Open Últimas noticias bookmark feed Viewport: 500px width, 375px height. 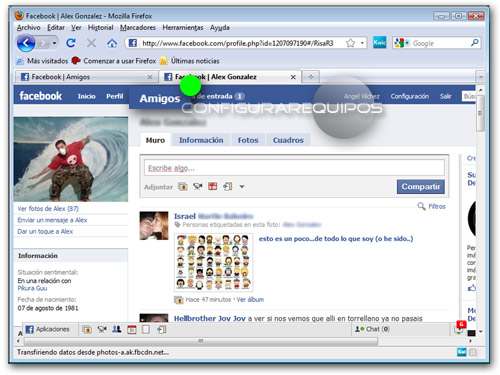click(190, 61)
